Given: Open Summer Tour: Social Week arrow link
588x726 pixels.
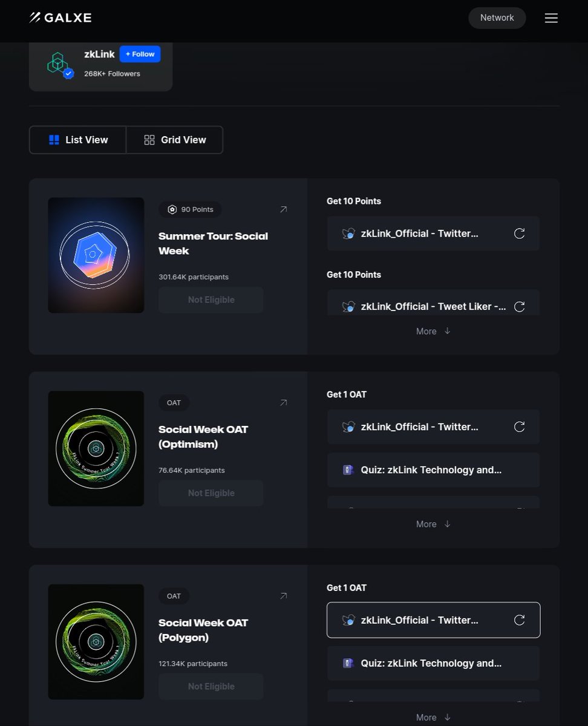Looking at the screenshot, I should [x=283, y=209].
